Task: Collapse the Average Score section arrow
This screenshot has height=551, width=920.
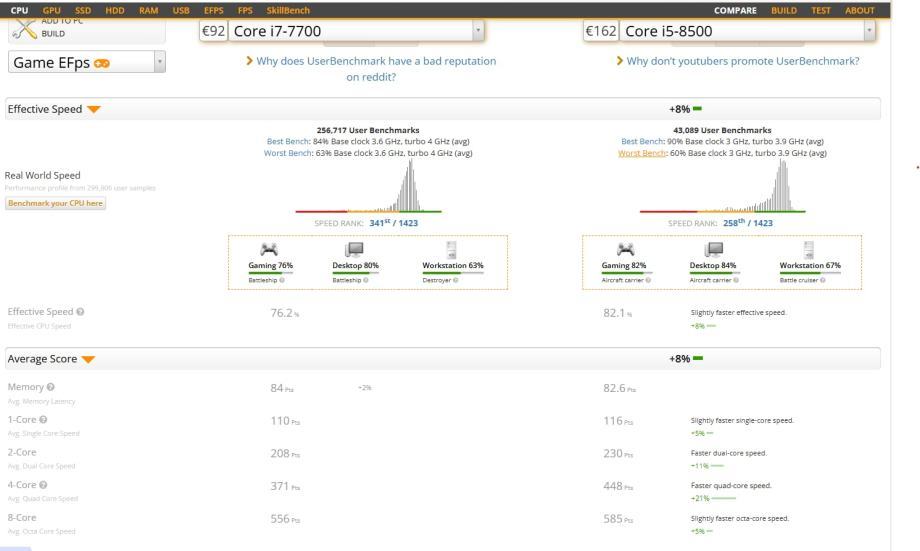Action: pyautogui.click(x=88, y=359)
